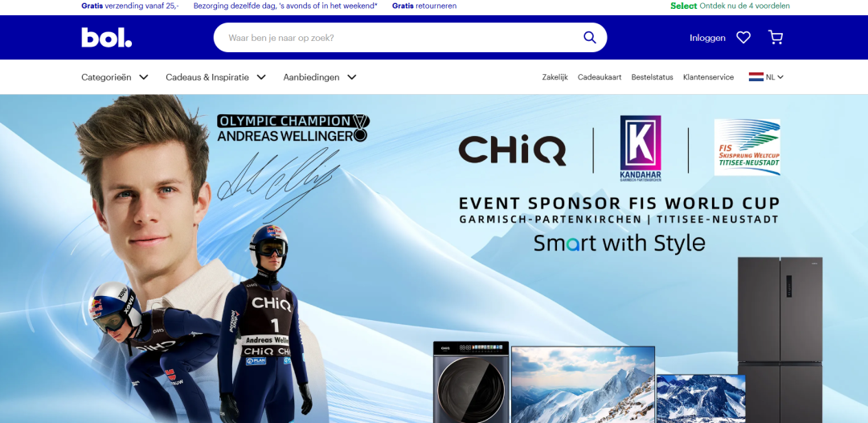Screen dimensions: 868x423
Task: Click the Gratis retourneren link
Action: [424, 6]
